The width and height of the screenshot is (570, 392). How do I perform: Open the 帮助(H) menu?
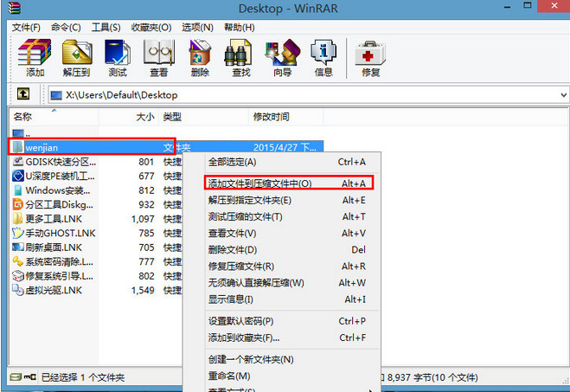pyautogui.click(x=240, y=28)
